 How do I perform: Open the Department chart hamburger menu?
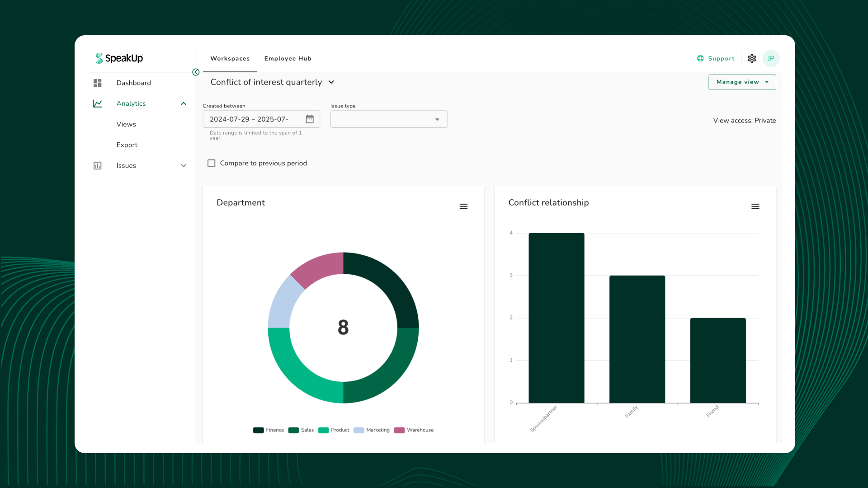pos(463,206)
